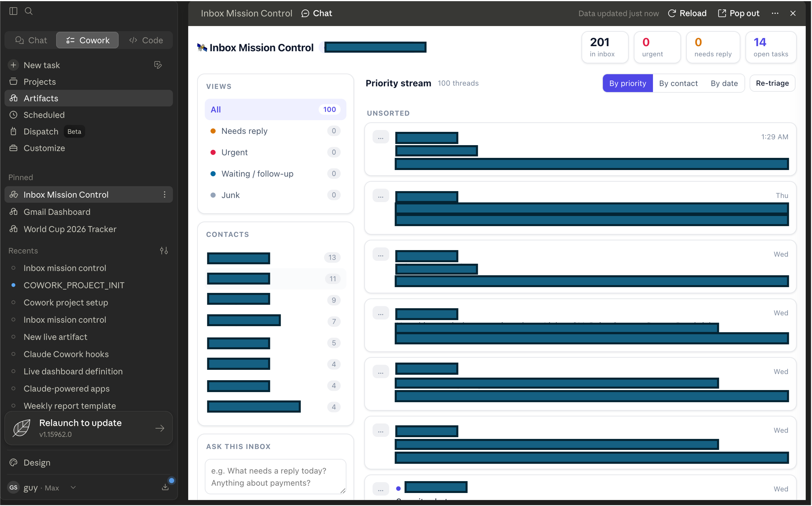Switch to the Code mode tab
This screenshot has height=506, width=812.
(x=146, y=40)
